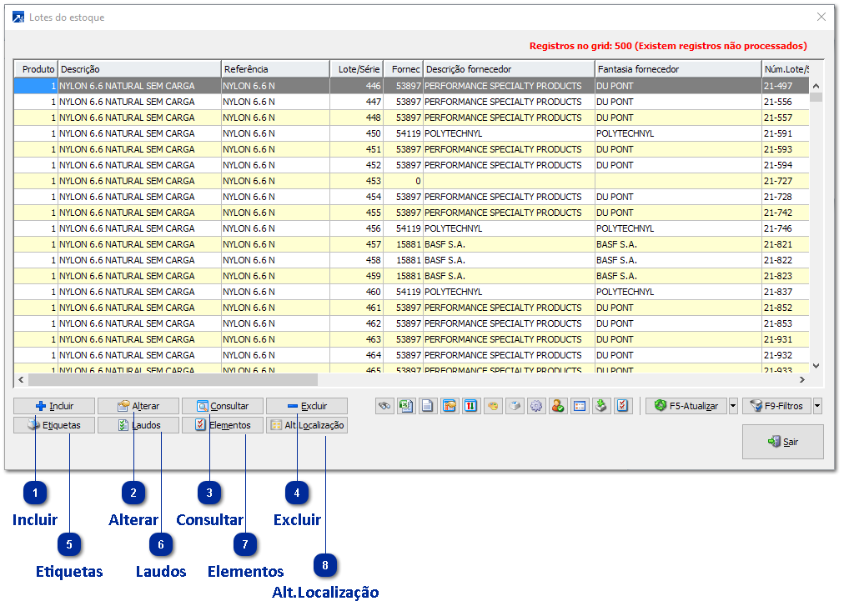
Task: Click the red checklist toolbar icon
Action: click(623, 406)
